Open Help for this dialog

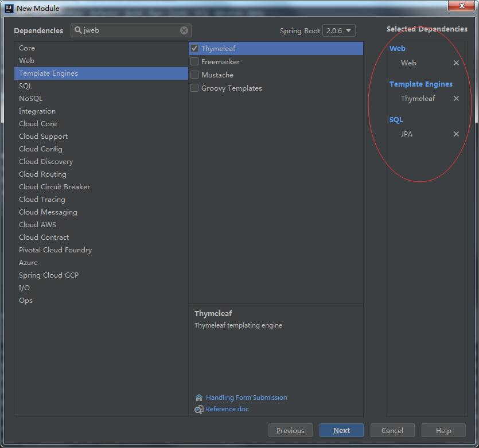tap(443, 431)
